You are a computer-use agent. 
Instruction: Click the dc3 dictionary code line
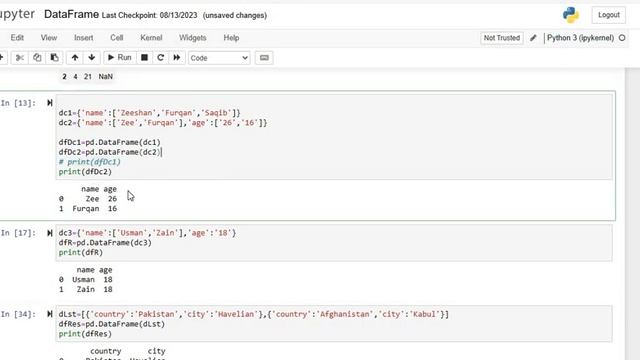(147, 233)
